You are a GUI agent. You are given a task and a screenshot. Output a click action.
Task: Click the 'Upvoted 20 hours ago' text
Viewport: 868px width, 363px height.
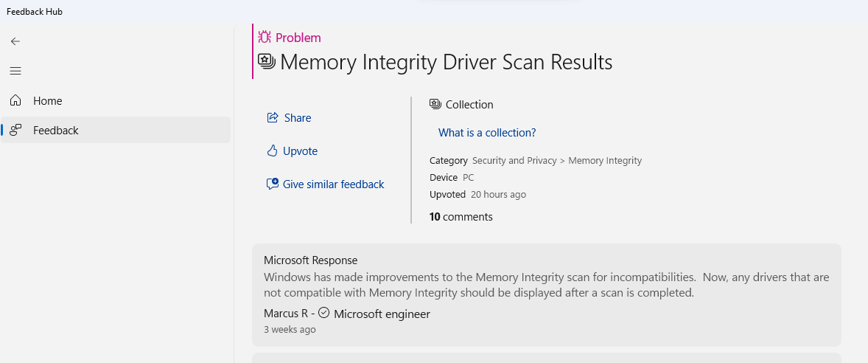point(477,194)
